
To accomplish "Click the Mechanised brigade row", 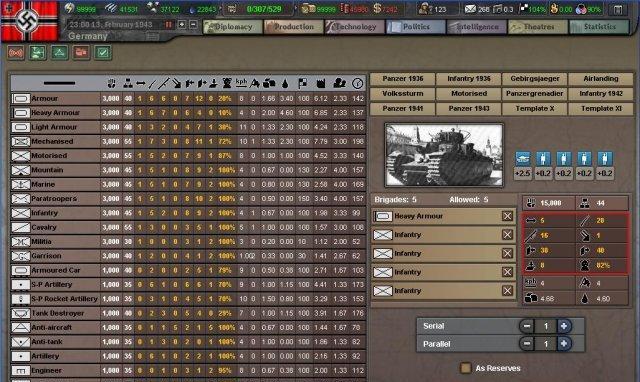I will point(188,142).
